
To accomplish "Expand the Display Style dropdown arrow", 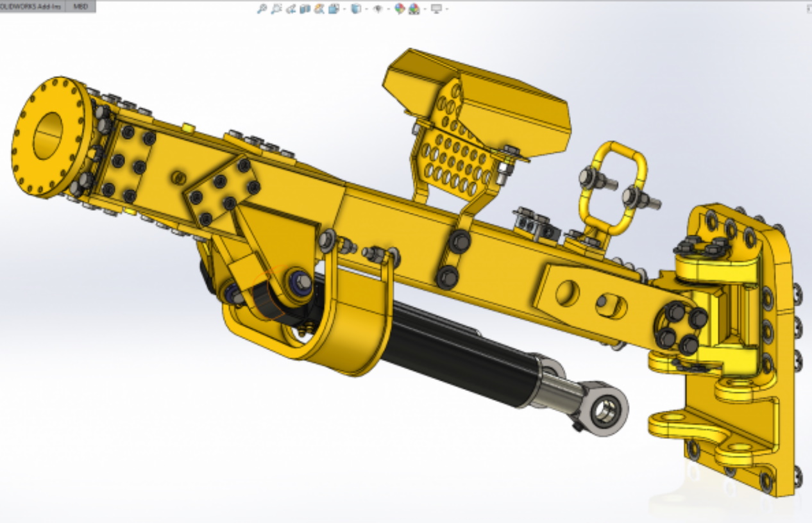I will tap(366, 10).
